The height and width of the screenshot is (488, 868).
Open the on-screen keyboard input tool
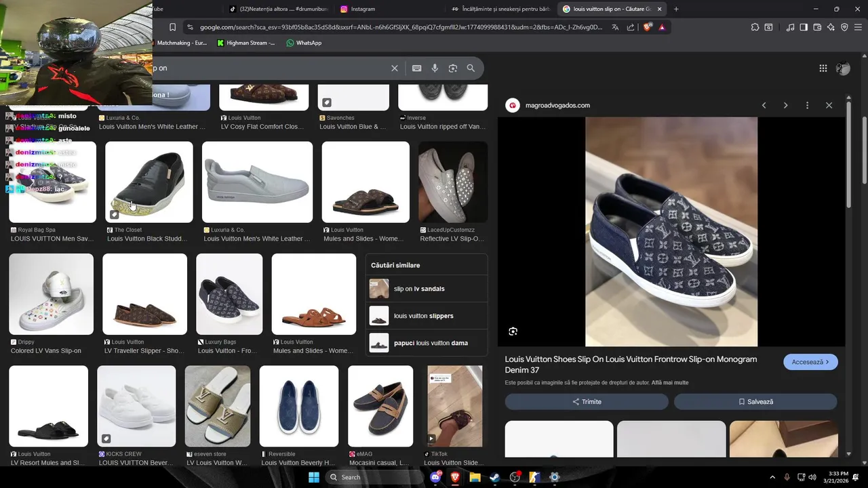416,68
